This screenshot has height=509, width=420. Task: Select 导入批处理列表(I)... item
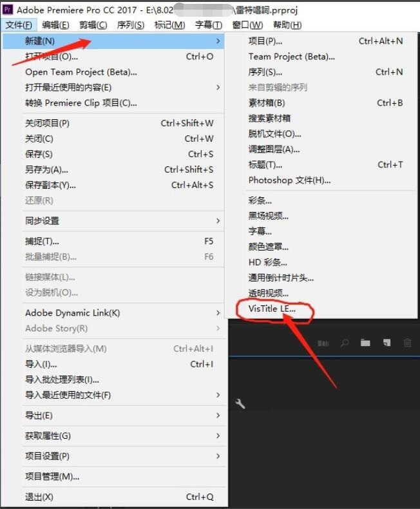113,379
